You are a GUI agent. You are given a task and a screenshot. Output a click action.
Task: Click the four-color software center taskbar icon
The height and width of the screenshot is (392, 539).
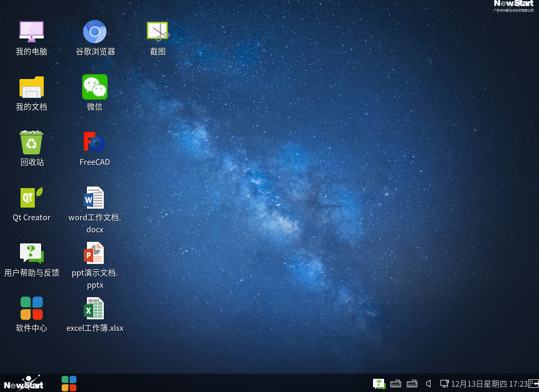(68, 384)
